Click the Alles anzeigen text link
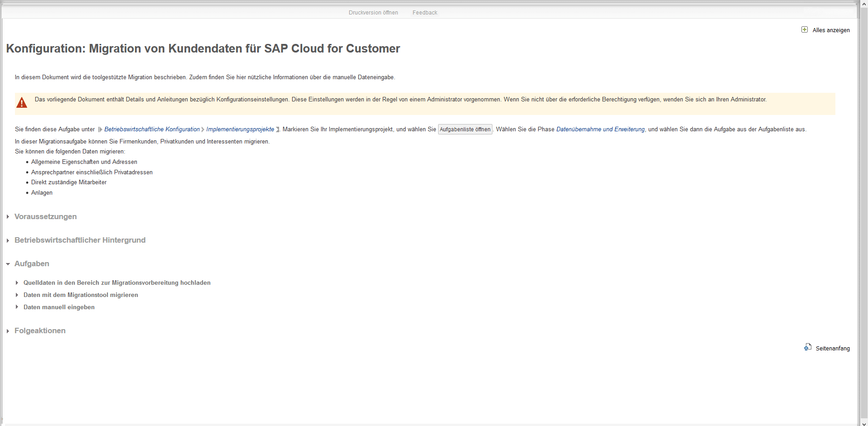 pos(831,30)
